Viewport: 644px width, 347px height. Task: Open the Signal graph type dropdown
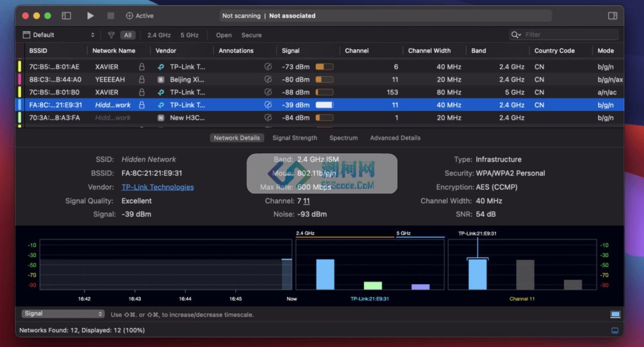point(63,314)
